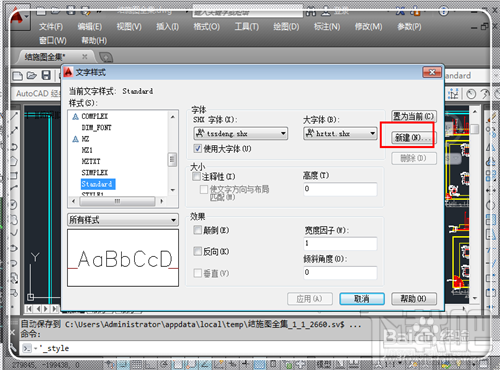Open the 格式(O) menu
Image resolution: width=500 pixels, height=370 pixels.
pyautogui.click(x=207, y=27)
